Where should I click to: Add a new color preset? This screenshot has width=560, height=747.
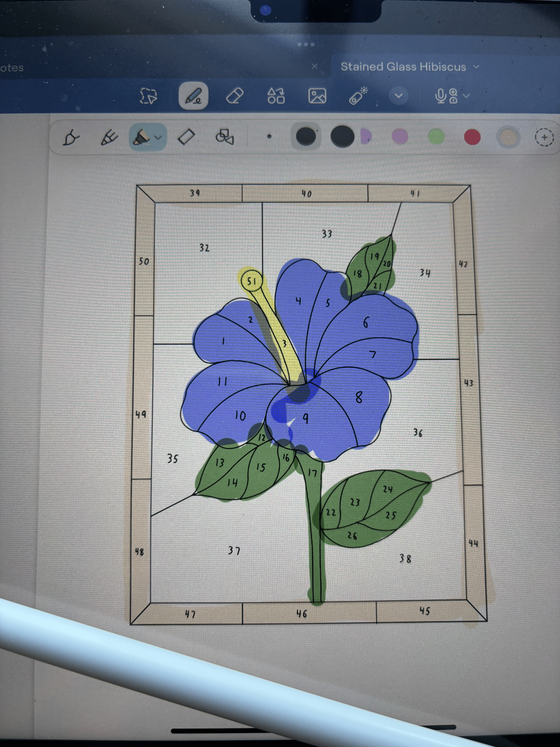click(x=544, y=137)
